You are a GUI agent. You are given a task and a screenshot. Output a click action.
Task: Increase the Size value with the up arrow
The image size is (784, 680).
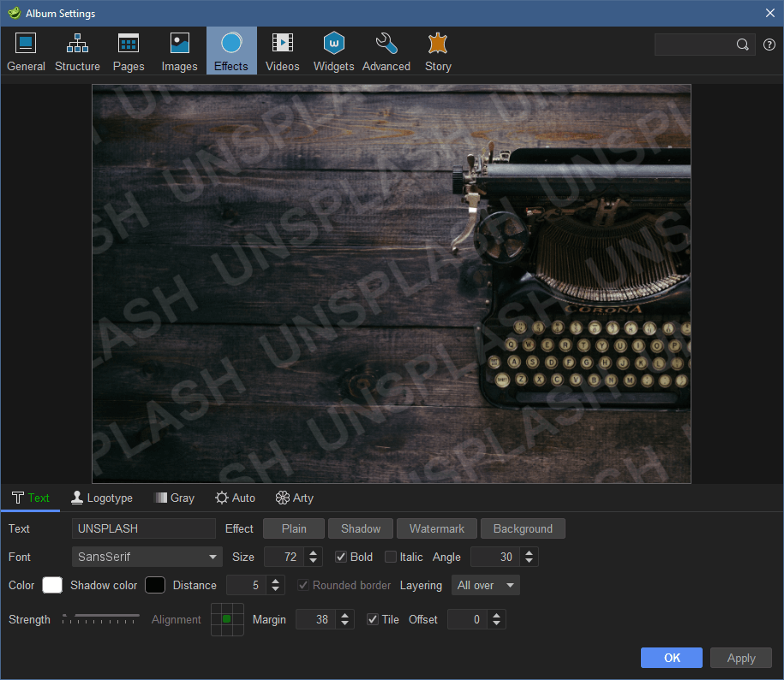(x=313, y=552)
